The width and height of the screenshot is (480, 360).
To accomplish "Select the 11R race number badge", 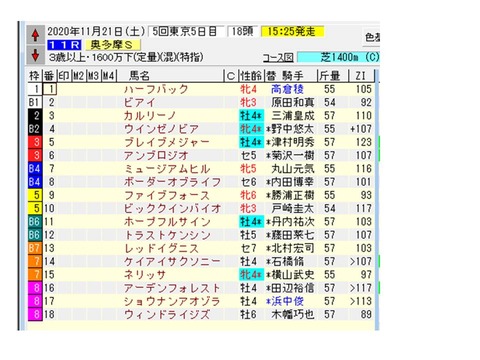I will pyautogui.click(x=64, y=45).
